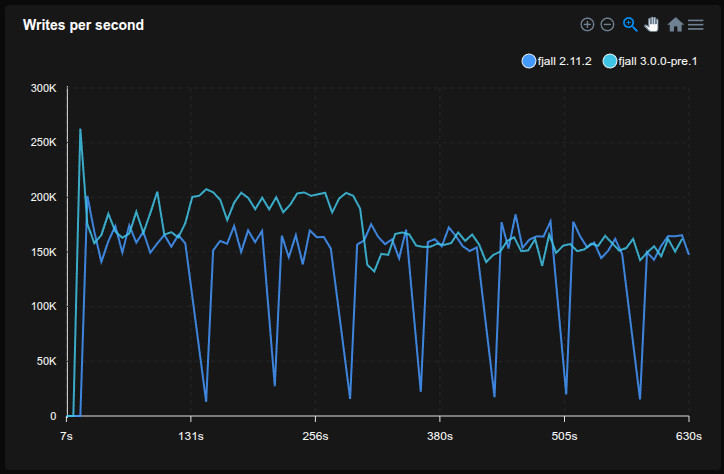Click the blue fjall 2.11.2 legend marker
This screenshot has width=724, height=474.
tap(529, 62)
